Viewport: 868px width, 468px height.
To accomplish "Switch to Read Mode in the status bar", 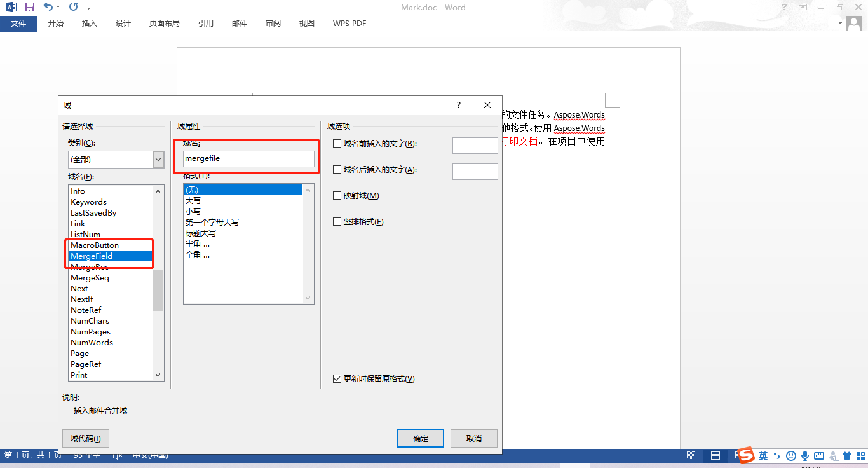I will tap(691, 455).
